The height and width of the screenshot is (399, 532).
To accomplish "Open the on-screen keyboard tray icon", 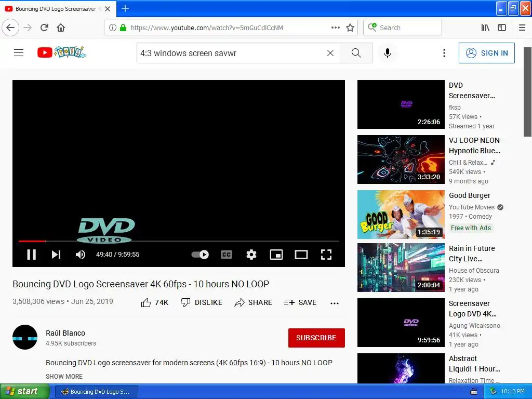I will click(474, 392).
